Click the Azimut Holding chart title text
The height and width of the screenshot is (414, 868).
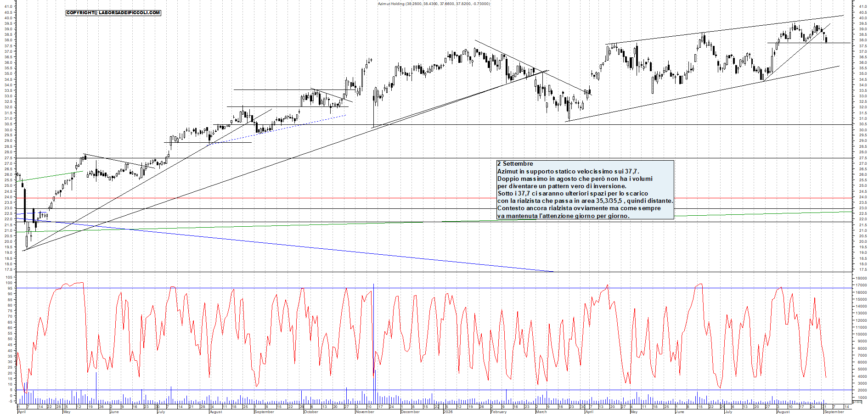[x=434, y=4]
